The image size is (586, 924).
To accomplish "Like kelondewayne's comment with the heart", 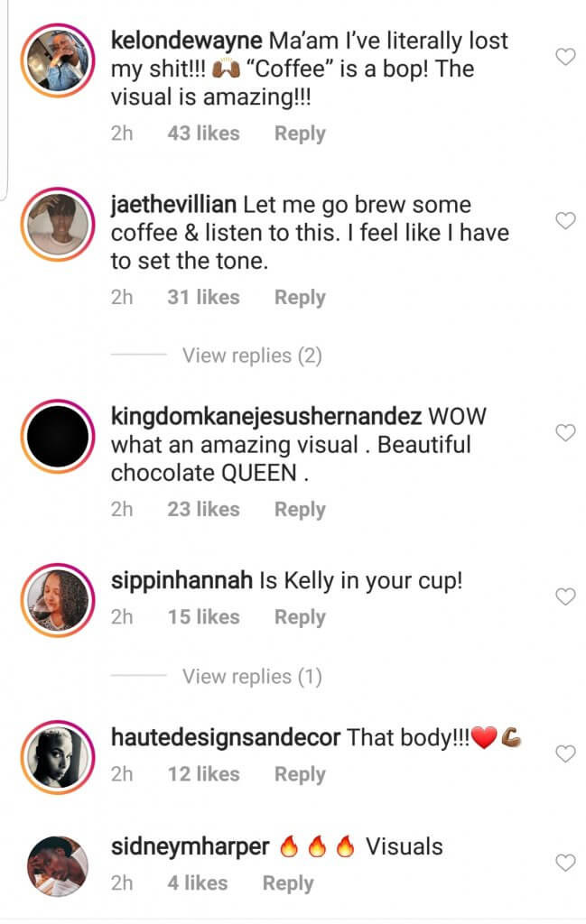I will 565,58.
